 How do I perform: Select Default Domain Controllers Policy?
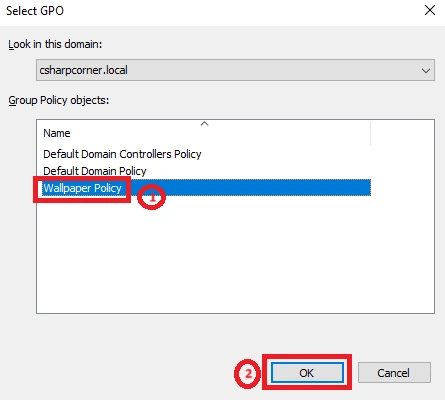[122, 154]
